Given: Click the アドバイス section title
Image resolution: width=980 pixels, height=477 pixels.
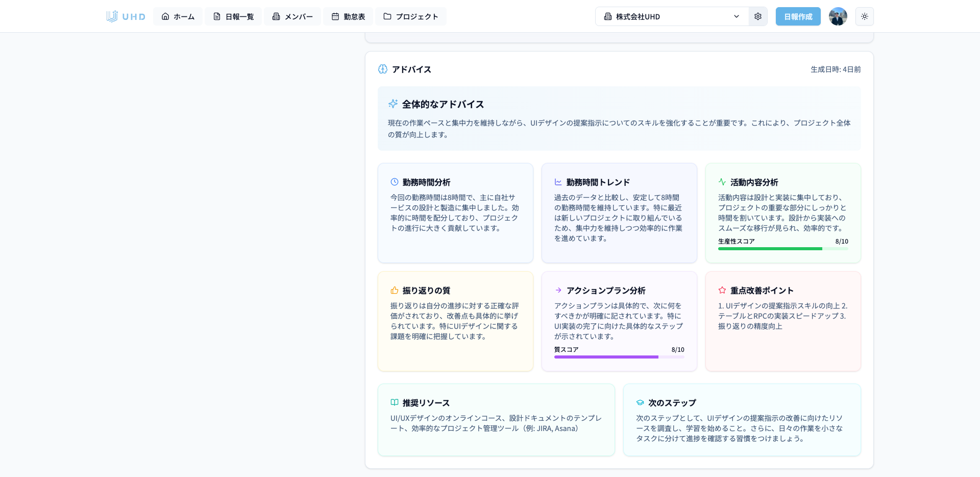Looking at the screenshot, I should click(411, 69).
